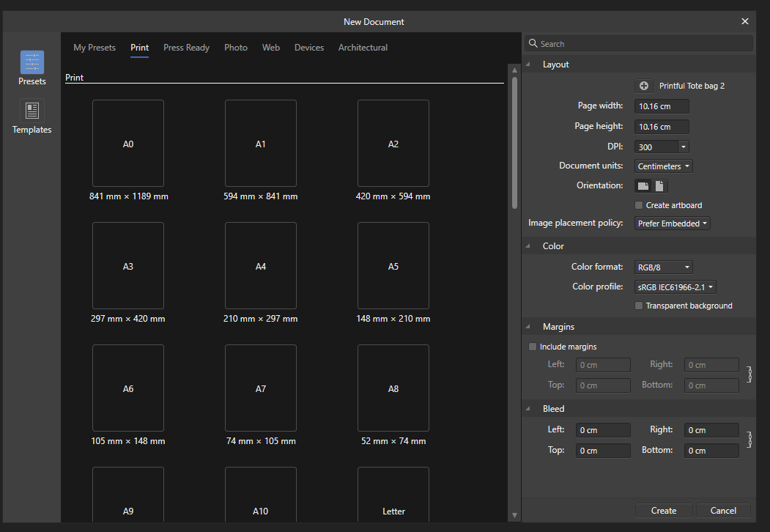The image size is (770, 532).
Task: Click the Search field
Action: click(639, 44)
